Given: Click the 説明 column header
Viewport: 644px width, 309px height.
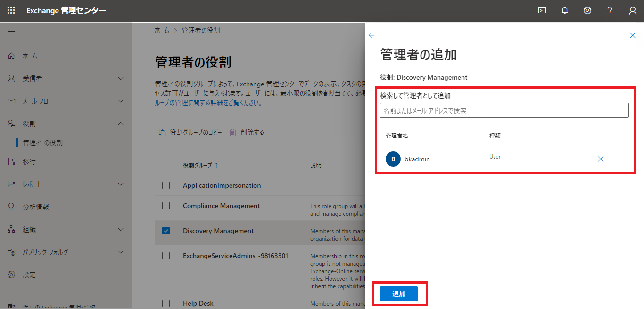Looking at the screenshot, I should [x=316, y=166].
